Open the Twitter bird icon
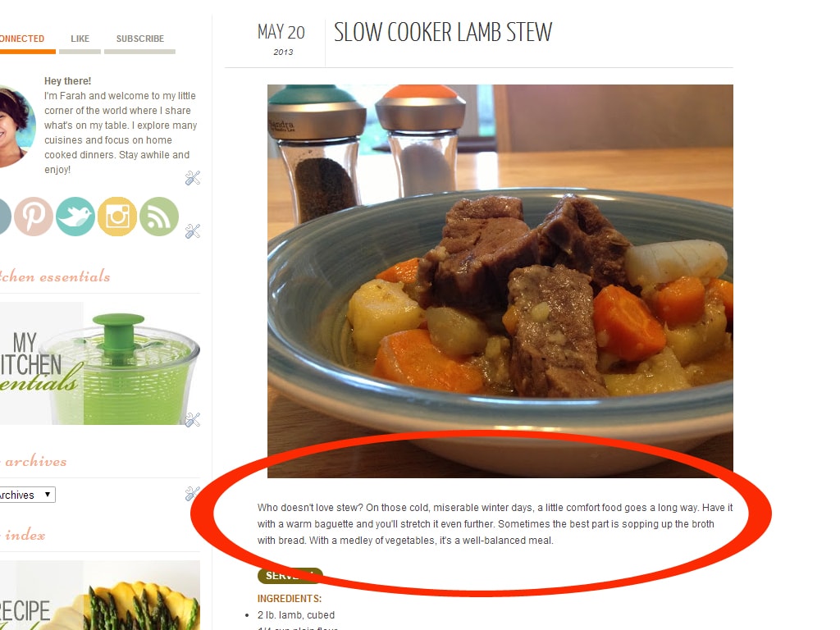Viewport: 840px width, 630px height. (75, 217)
